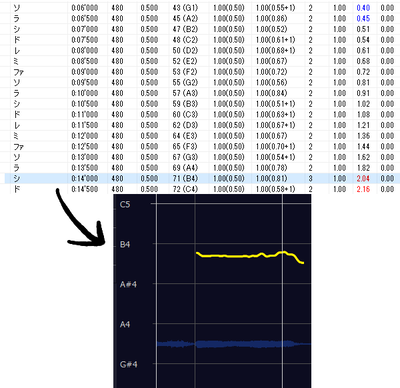The width and height of the screenshot is (400, 388).
Task: Click the B4 pitch label in graph
Action: [125, 244]
